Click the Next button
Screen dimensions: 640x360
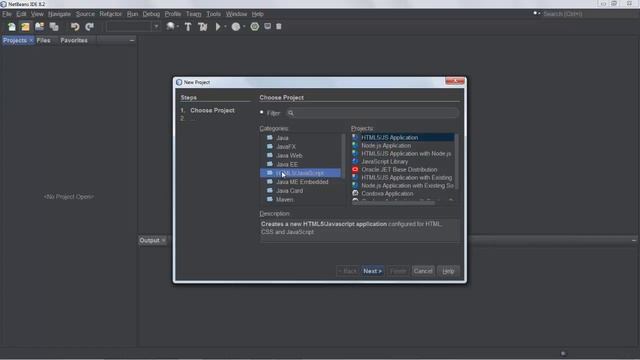[x=372, y=271]
